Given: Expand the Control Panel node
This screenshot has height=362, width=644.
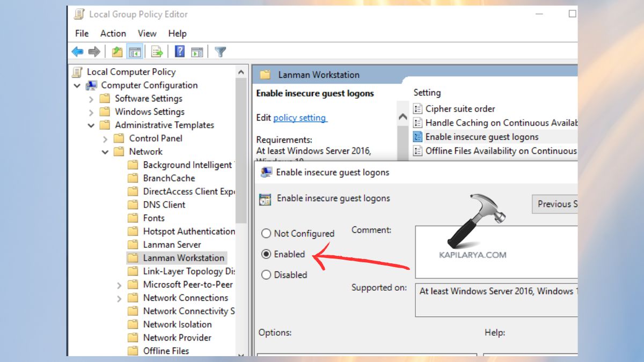Looking at the screenshot, I should [106, 138].
